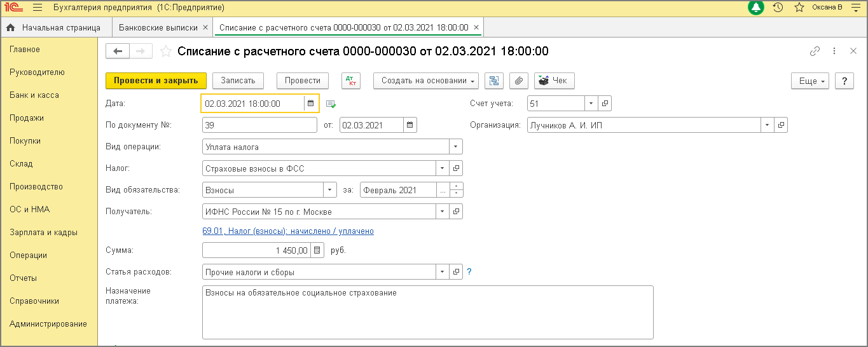Open help with the ? button
The image size is (868, 347).
tap(844, 81)
